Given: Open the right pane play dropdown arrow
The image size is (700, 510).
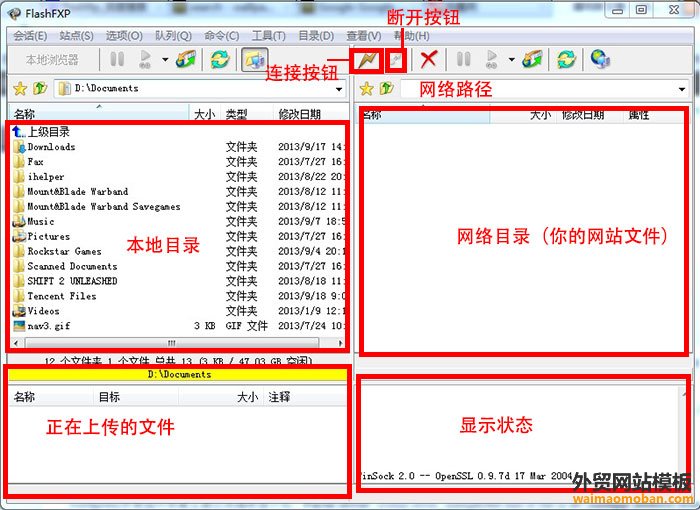Looking at the screenshot, I should (x=512, y=59).
